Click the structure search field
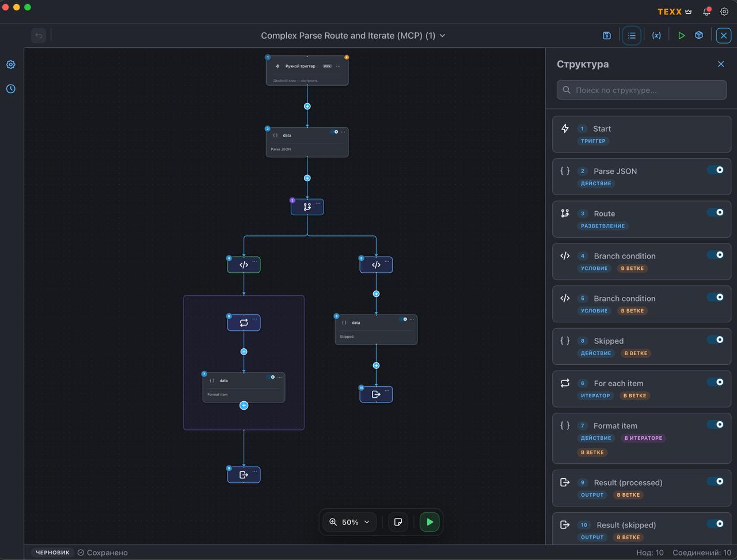This screenshot has width=737, height=560. (x=641, y=90)
